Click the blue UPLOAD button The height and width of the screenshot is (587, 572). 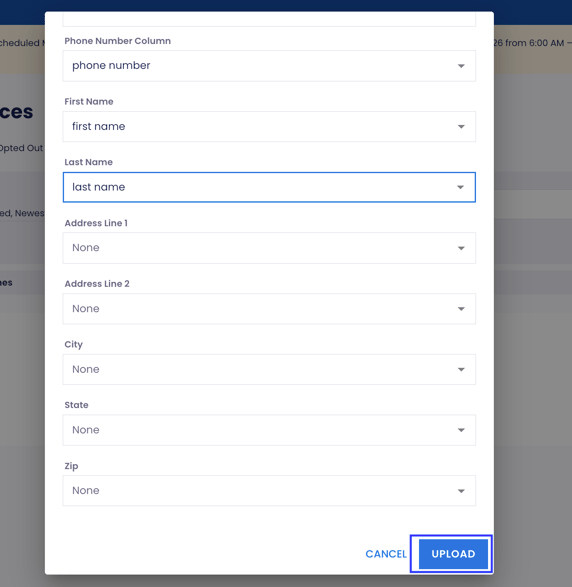(453, 554)
